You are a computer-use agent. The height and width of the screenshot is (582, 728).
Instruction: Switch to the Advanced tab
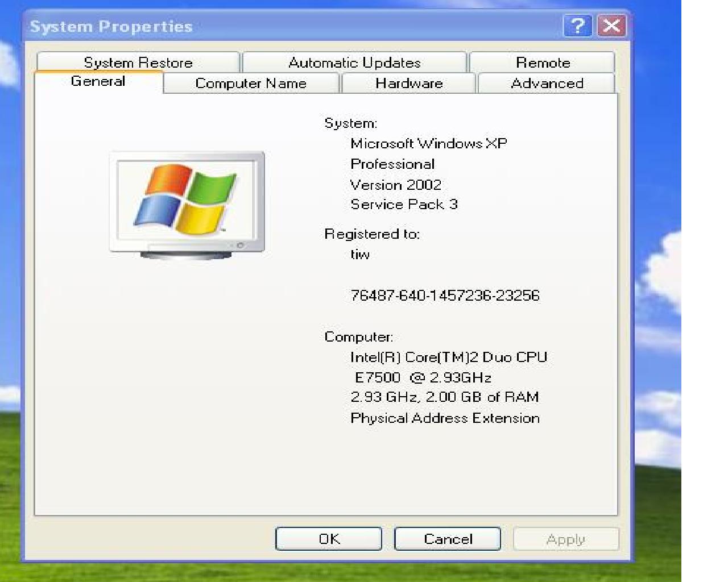547,83
